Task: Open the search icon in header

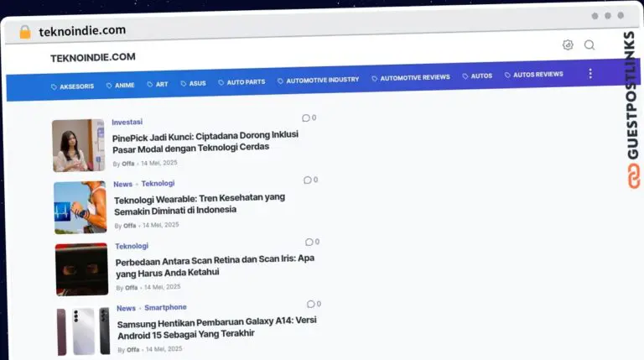Action: pyautogui.click(x=589, y=45)
